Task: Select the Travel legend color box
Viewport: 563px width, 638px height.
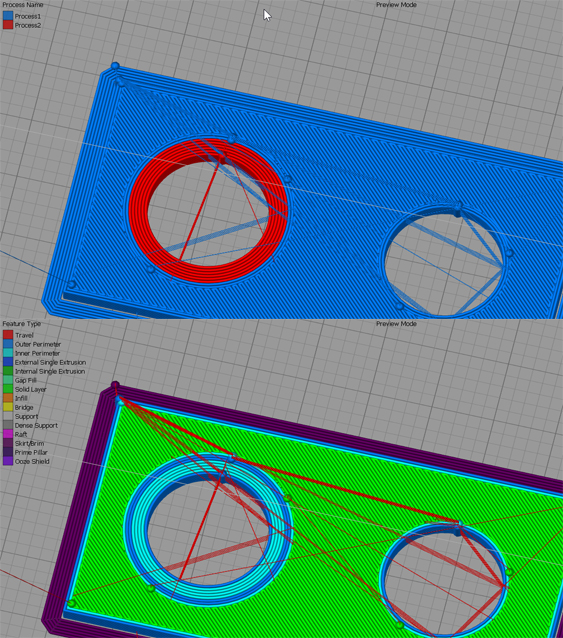Action: tap(8, 335)
